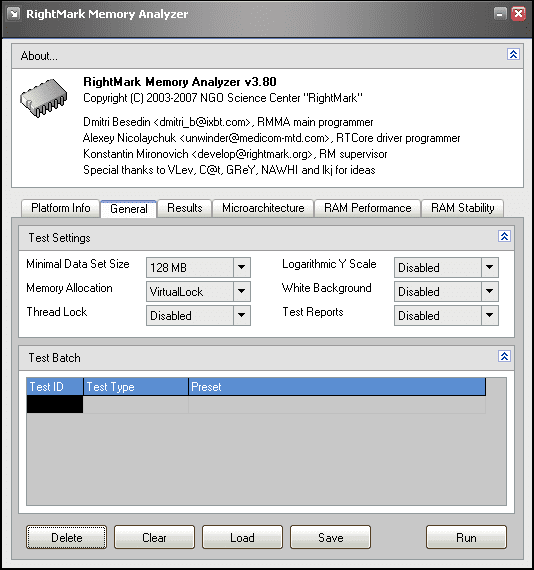Screen dimensions: 534x570
Task: Click the memory chip application icon
Action: (x=44, y=98)
